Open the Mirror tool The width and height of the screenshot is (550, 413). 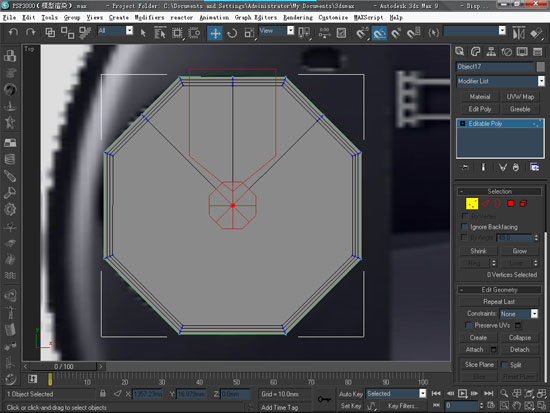518,33
